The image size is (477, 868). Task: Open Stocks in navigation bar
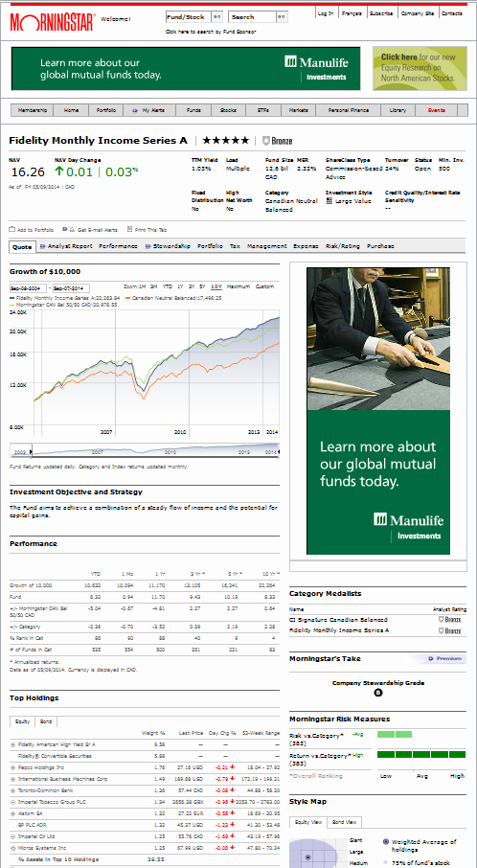point(228,110)
